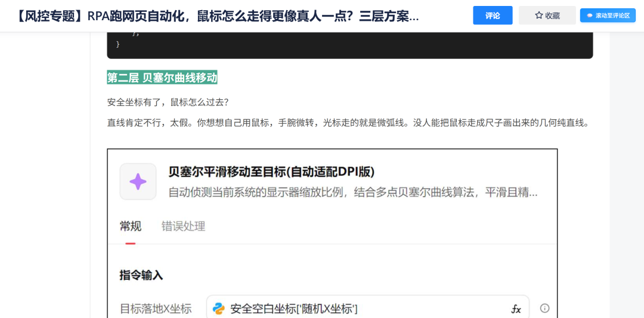The image size is (644, 318).
Task: Click the paragraph starting 直线肯定不行
Action: click(348, 123)
